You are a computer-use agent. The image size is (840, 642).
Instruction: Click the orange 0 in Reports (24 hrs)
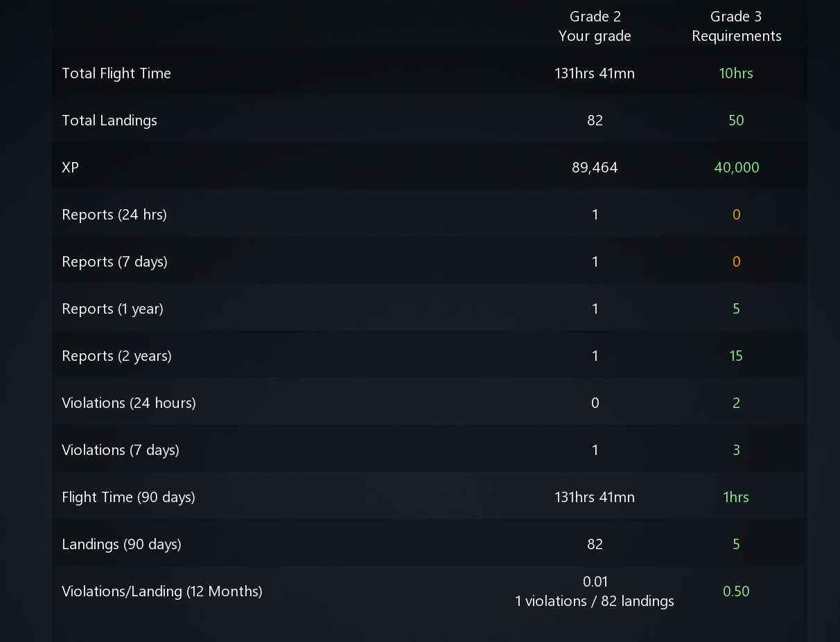(736, 215)
